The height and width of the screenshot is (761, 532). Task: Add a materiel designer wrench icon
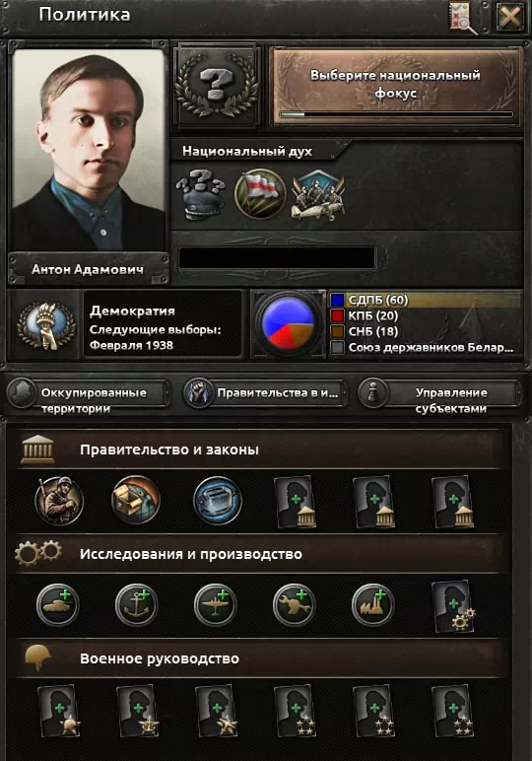click(x=295, y=604)
